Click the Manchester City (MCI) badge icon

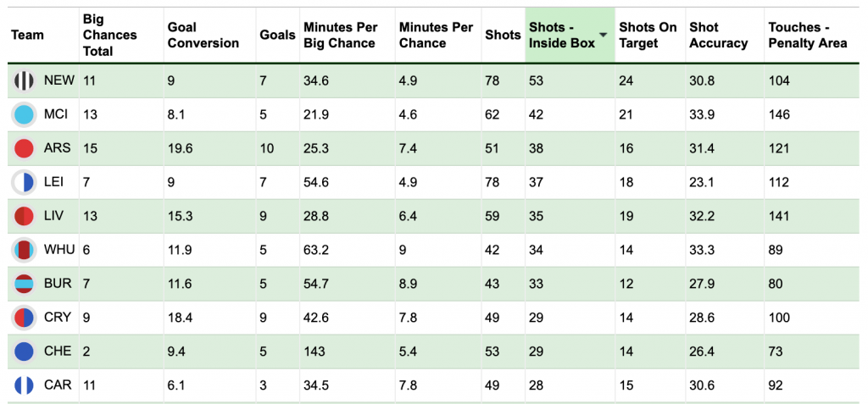[25, 114]
